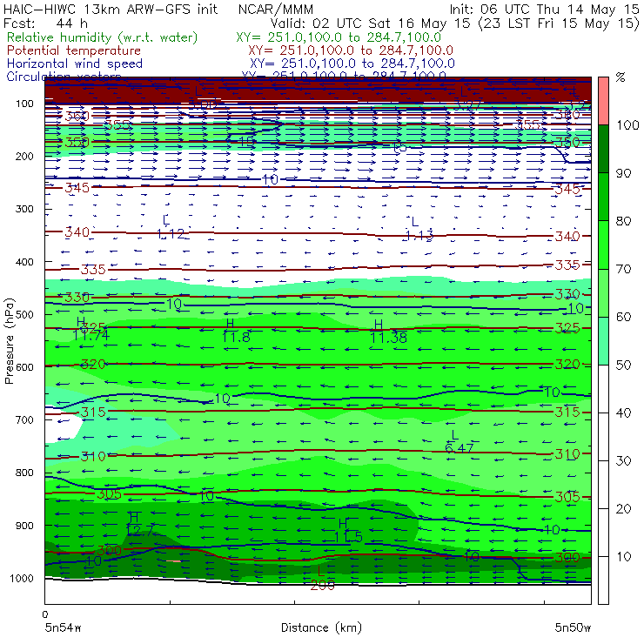Image resolution: width=644 pixels, height=644 pixels.
Task: Click the 'L 1.12' wind minimum label
Action: [171, 227]
